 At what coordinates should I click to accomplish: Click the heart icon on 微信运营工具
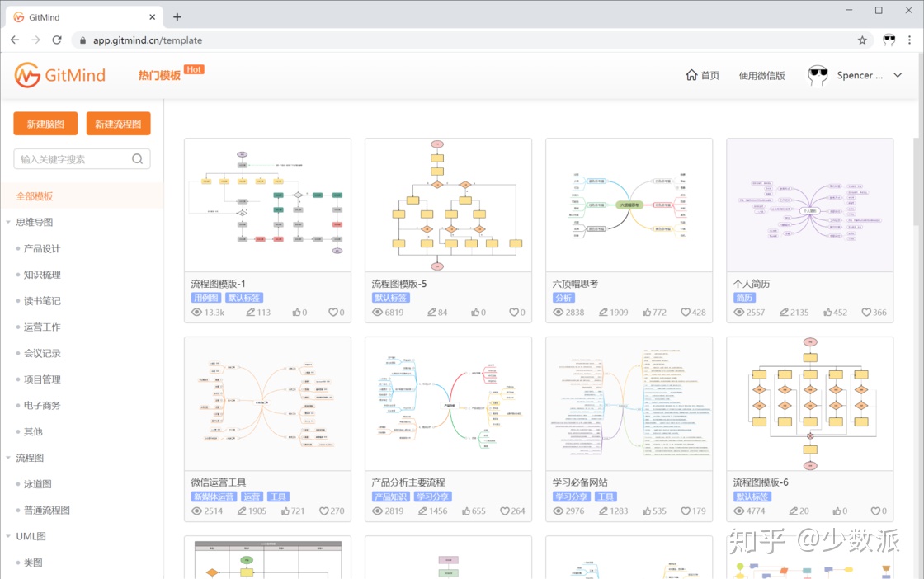pyautogui.click(x=323, y=511)
